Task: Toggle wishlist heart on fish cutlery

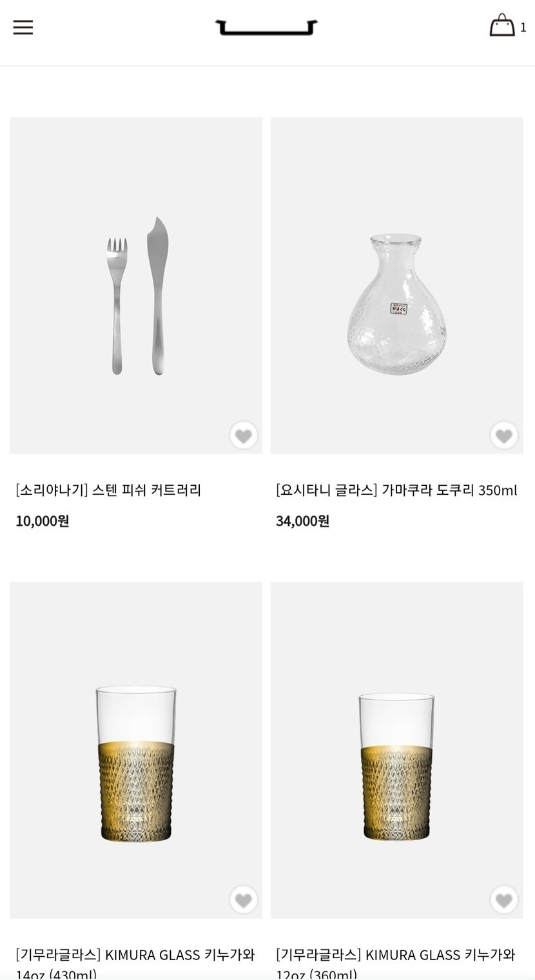Action: point(244,436)
